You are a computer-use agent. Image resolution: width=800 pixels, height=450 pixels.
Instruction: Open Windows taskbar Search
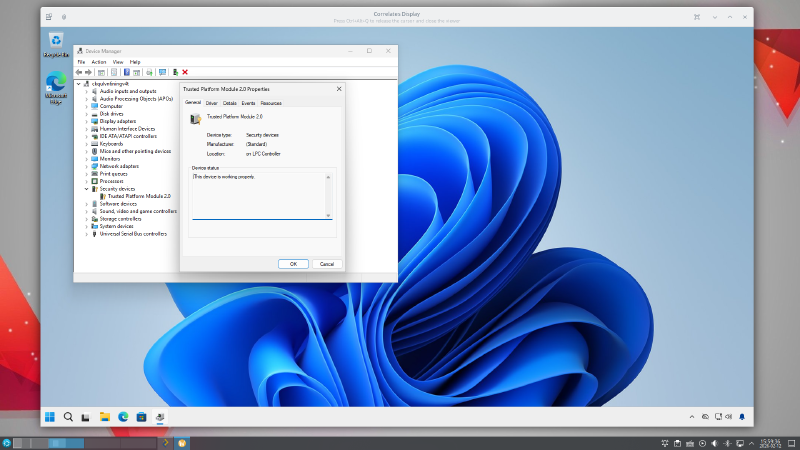point(68,417)
